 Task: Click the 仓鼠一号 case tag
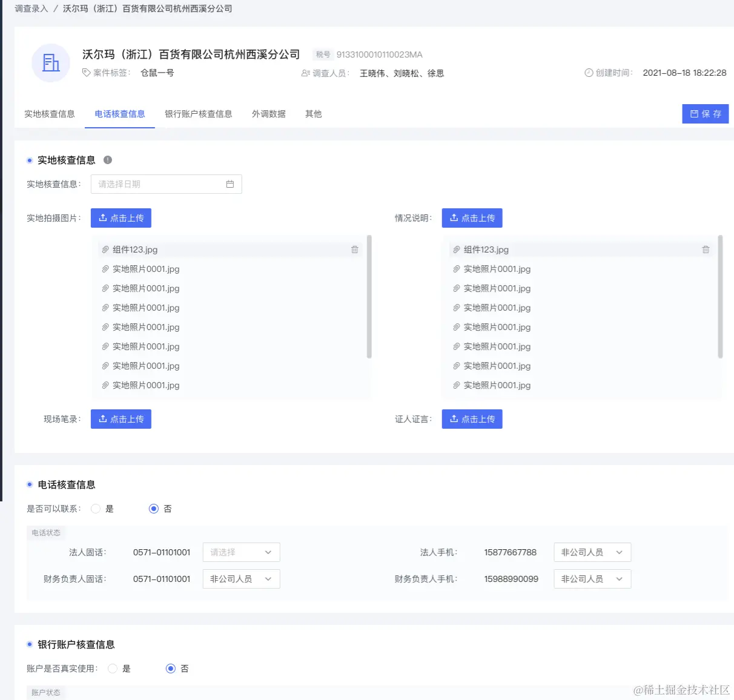157,73
